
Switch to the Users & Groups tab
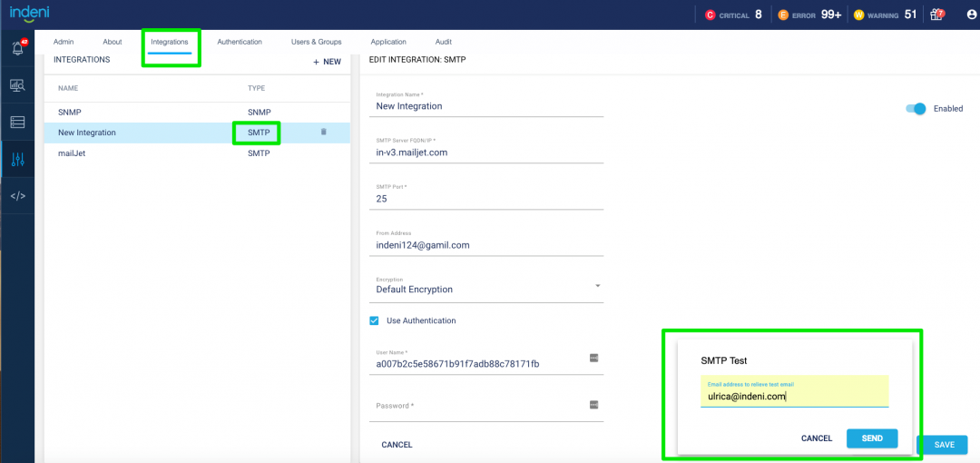316,42
